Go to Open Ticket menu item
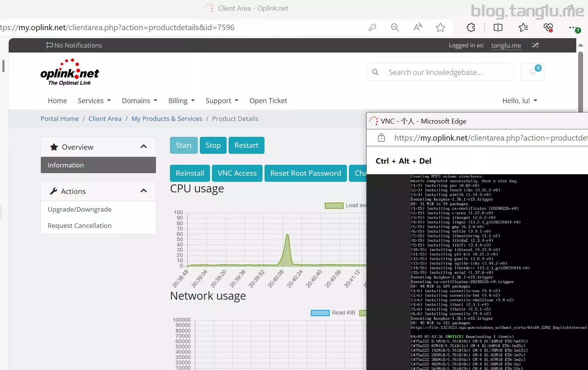 click(x=268, y=101)
